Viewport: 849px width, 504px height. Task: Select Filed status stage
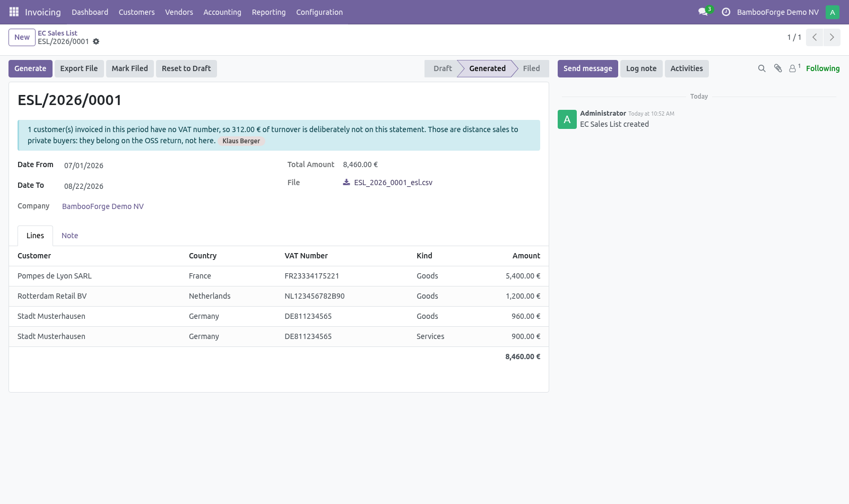(x=531, y=68)
